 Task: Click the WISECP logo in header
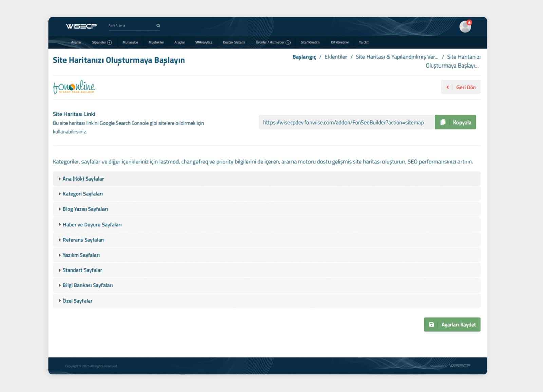coord(81,26)
